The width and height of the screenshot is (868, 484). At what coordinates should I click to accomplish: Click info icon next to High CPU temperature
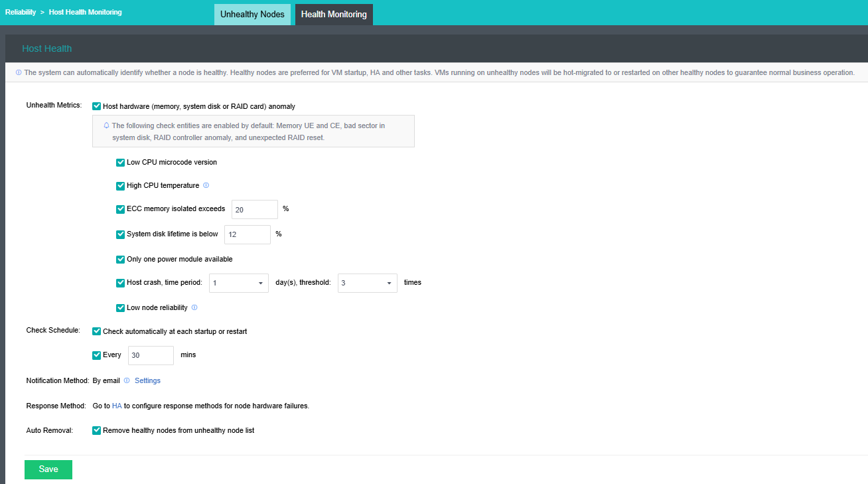(x=206, y=186)
